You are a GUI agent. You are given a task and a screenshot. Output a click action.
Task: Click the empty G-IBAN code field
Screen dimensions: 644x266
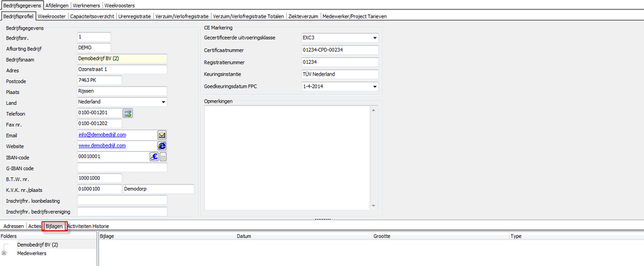click(x=122, y=168)
